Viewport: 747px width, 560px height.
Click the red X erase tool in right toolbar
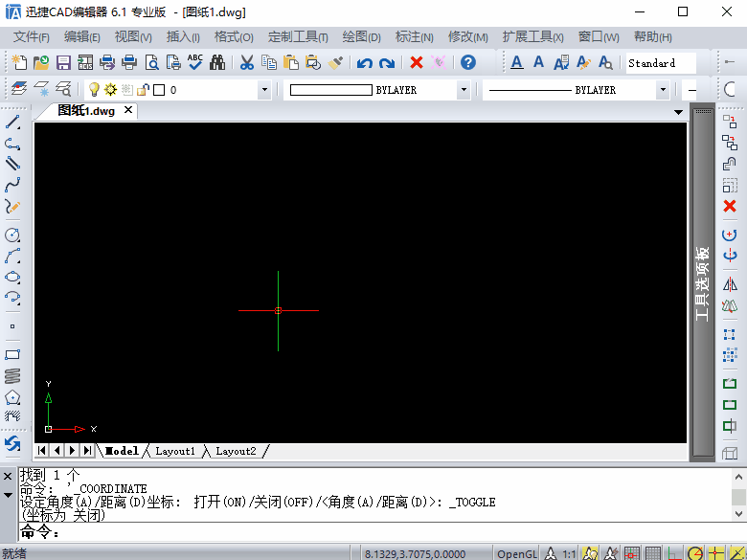tap(730, 206)
